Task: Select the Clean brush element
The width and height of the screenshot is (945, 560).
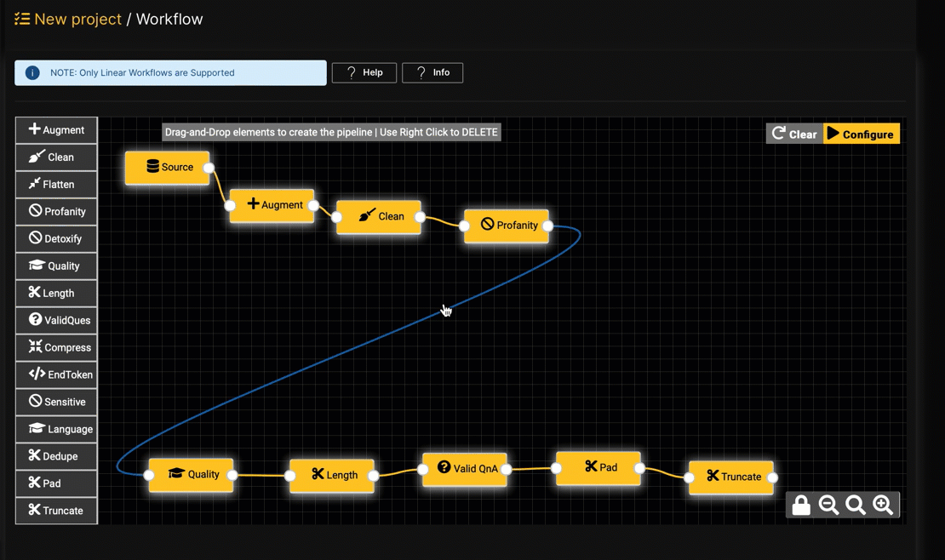Action: click(56, 157)
